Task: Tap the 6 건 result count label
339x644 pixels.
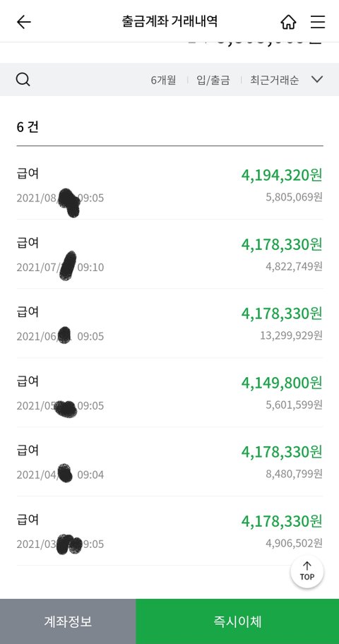Action: point(28,127)
